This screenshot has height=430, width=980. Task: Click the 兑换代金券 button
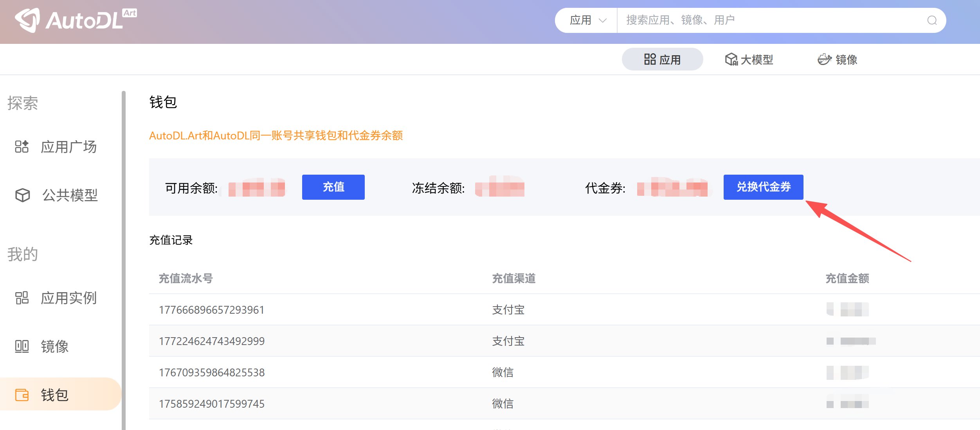pyautogui.click(x=764, y=187)
